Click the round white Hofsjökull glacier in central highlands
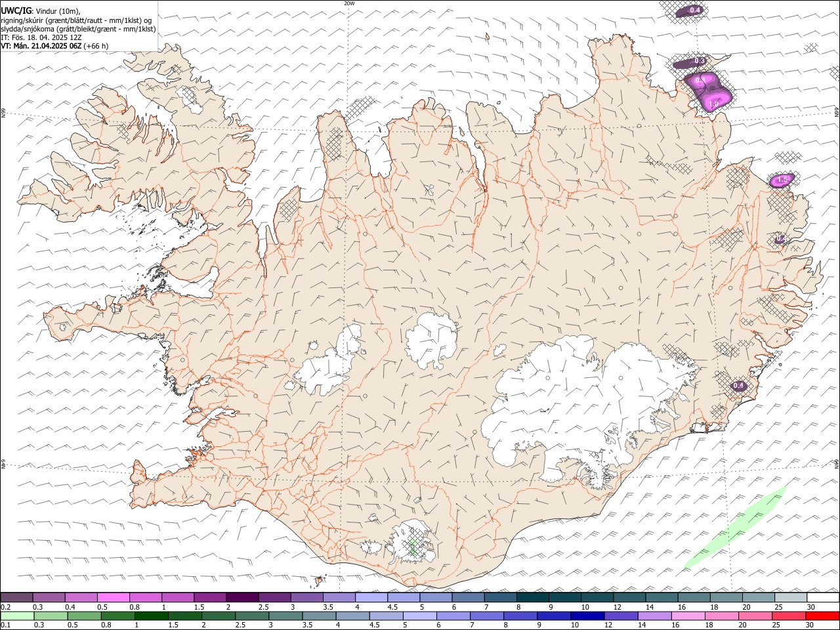The image size is (840, 630). pyautogui.click(x=431, y=340)
